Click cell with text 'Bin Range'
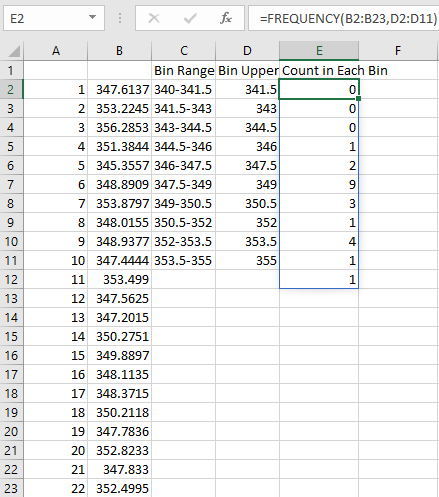439x497 pixels. 184,70
